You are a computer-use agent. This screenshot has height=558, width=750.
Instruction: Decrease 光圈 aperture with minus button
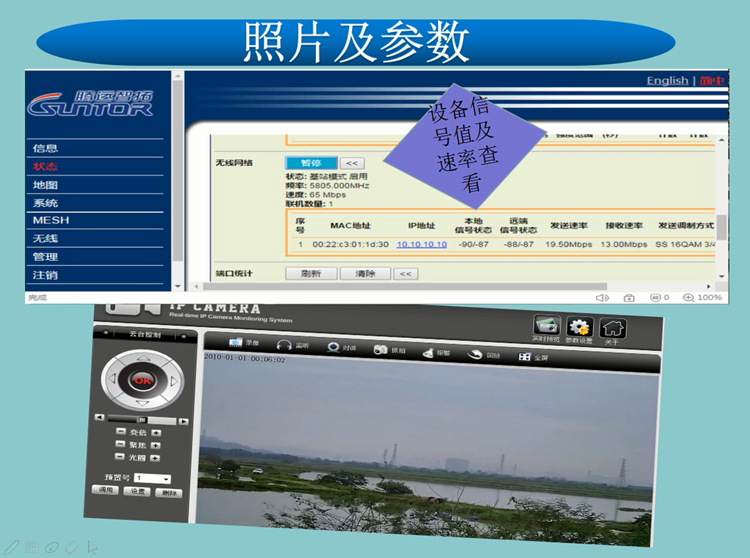(119, 457)
